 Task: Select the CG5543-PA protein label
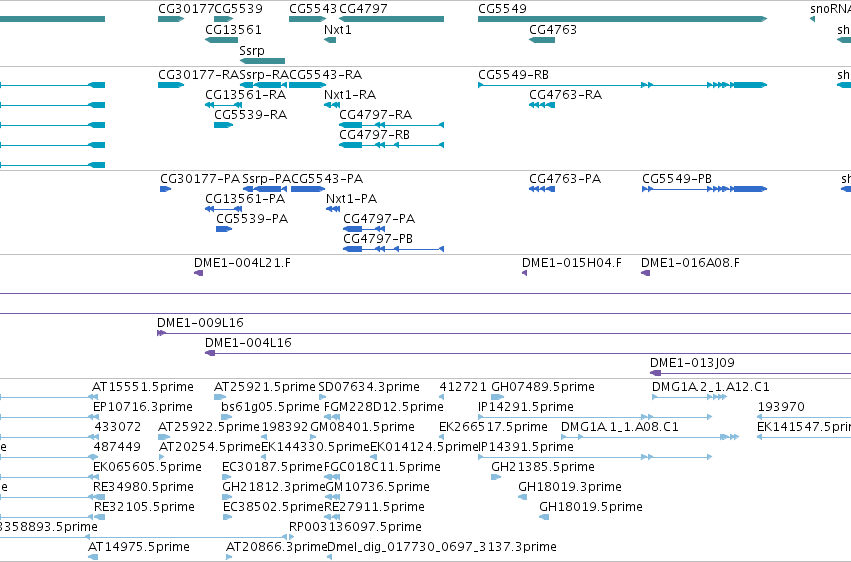coord(327,178)
